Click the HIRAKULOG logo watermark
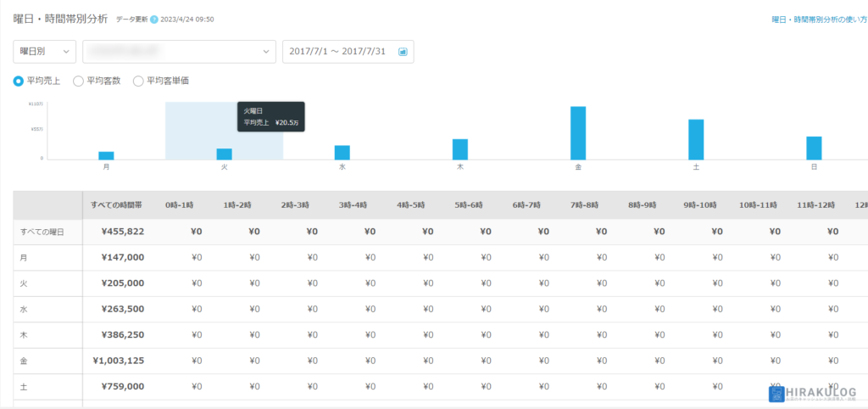The image size is (868, 409). tap(812, 393)
